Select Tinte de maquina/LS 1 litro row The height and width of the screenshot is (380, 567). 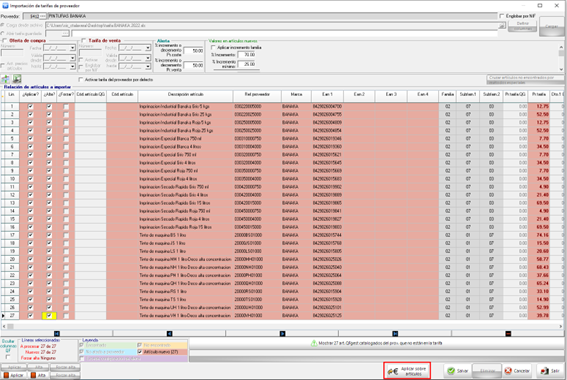[x=185, y=251]
